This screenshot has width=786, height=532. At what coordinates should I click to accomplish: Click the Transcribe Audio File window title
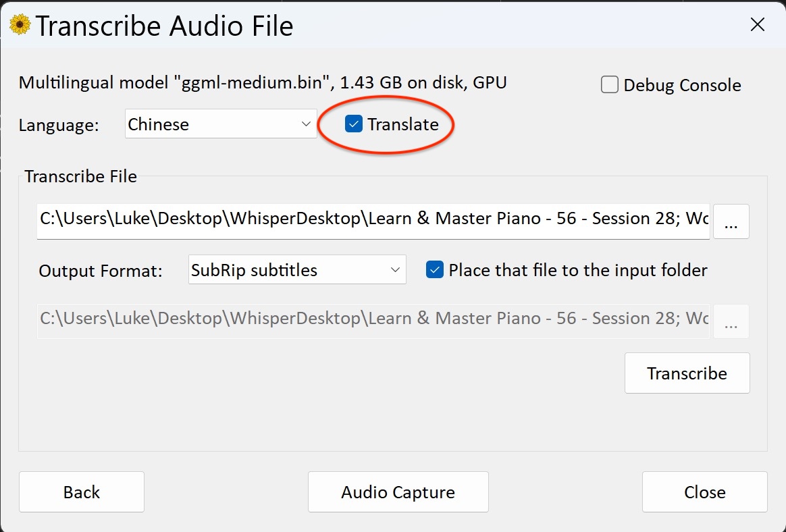coord(164,26)
